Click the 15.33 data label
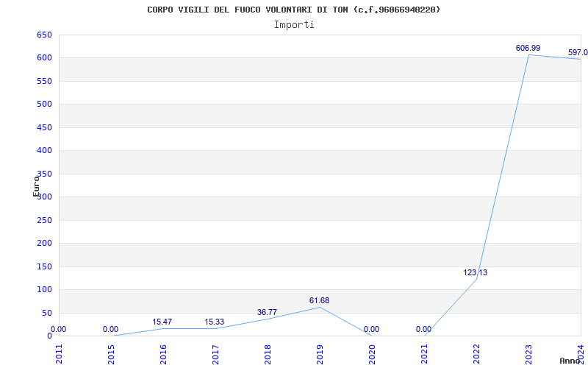Viewport: 588px width, 368px height. pos(214,322)
